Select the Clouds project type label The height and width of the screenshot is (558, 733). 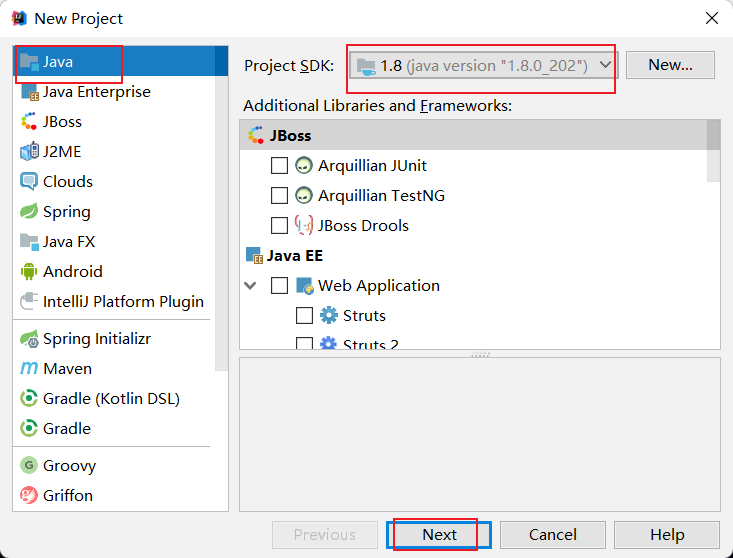tap(68, 181)
